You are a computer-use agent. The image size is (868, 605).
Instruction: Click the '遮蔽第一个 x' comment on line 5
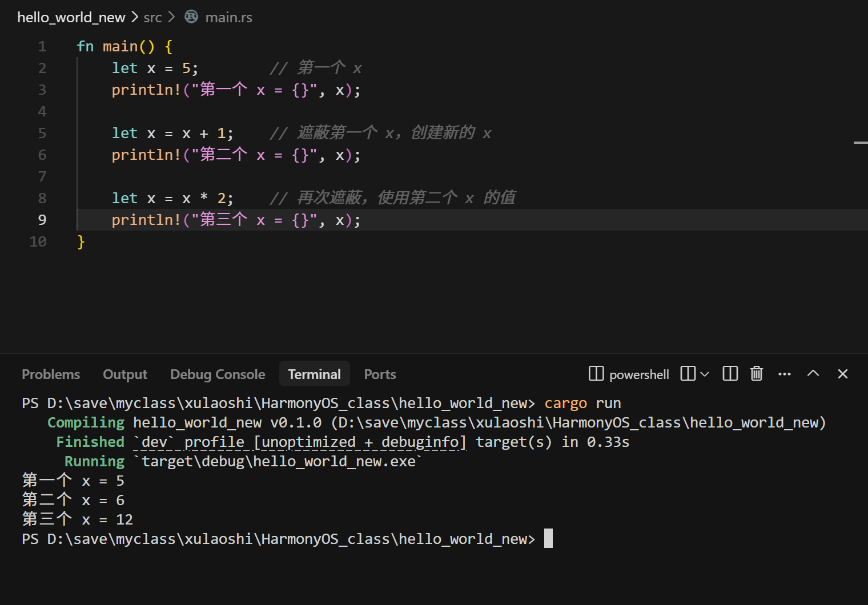tap(380, 133)
